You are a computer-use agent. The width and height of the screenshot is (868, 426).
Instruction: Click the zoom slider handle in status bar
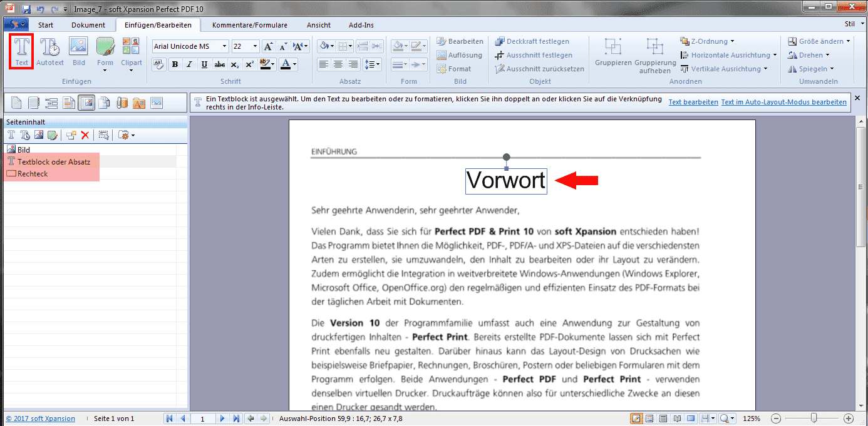814,418
